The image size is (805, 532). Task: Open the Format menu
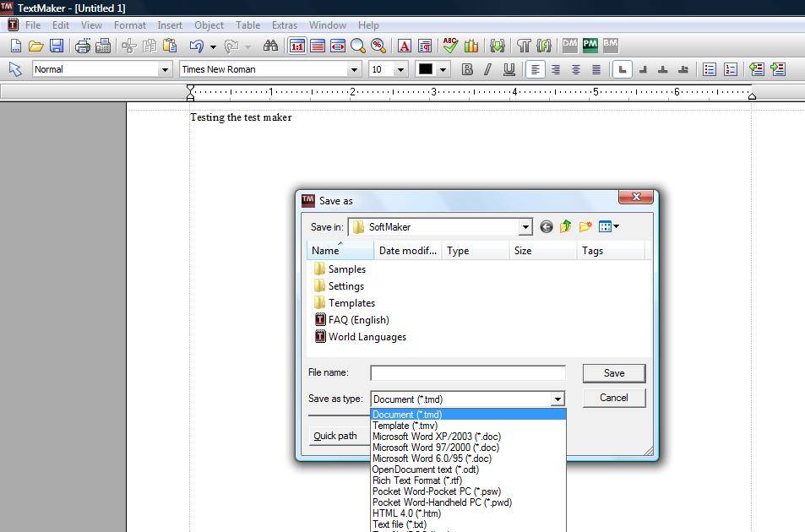(130, 25)
